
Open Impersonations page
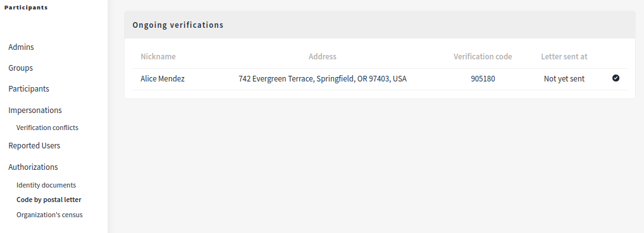tap(35, 111)
